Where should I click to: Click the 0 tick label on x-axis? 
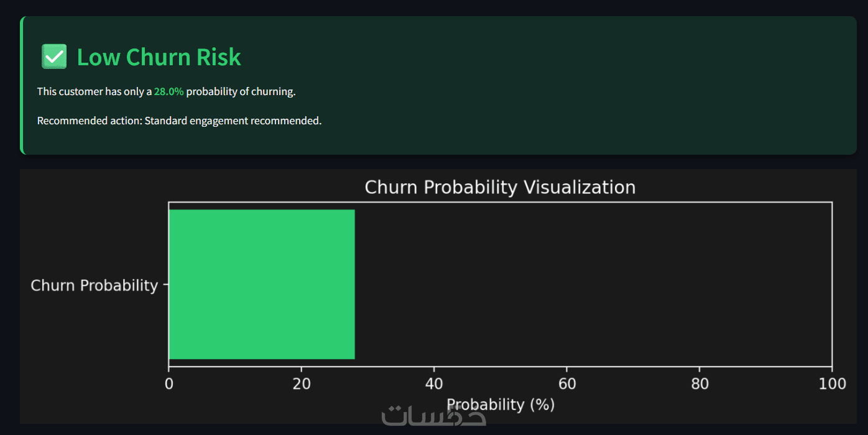tap(169, 384)
